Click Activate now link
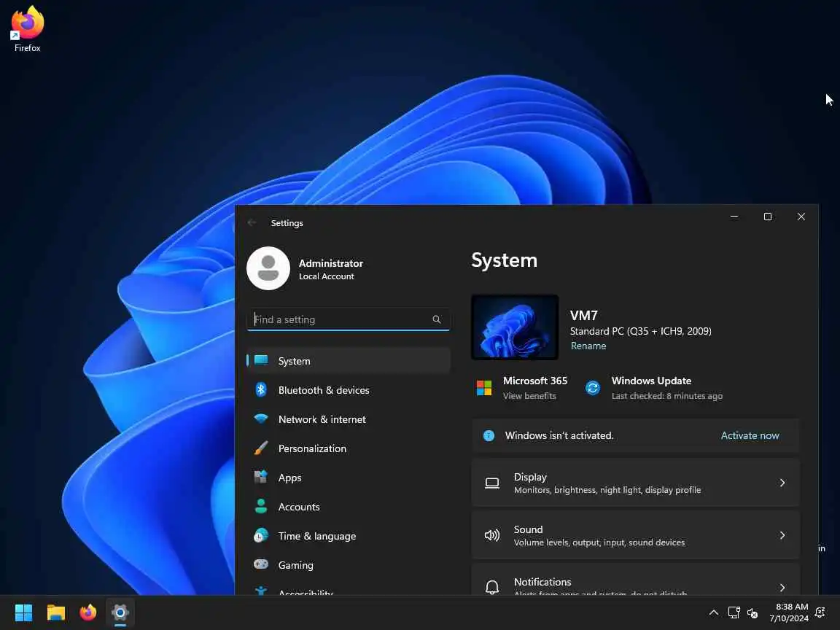Screen dimensions: 840x630 pos(750,435)
